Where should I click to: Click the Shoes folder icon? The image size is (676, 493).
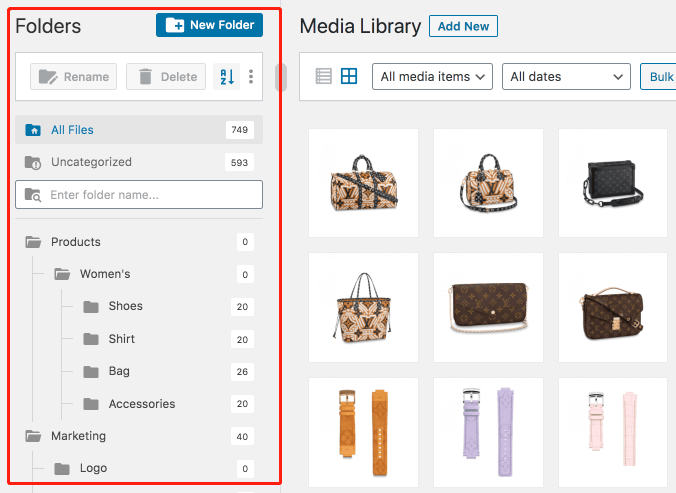pos(91,307)
